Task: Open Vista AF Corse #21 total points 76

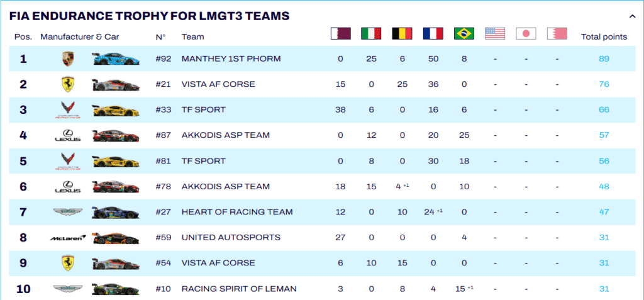Action: [604, 84]
